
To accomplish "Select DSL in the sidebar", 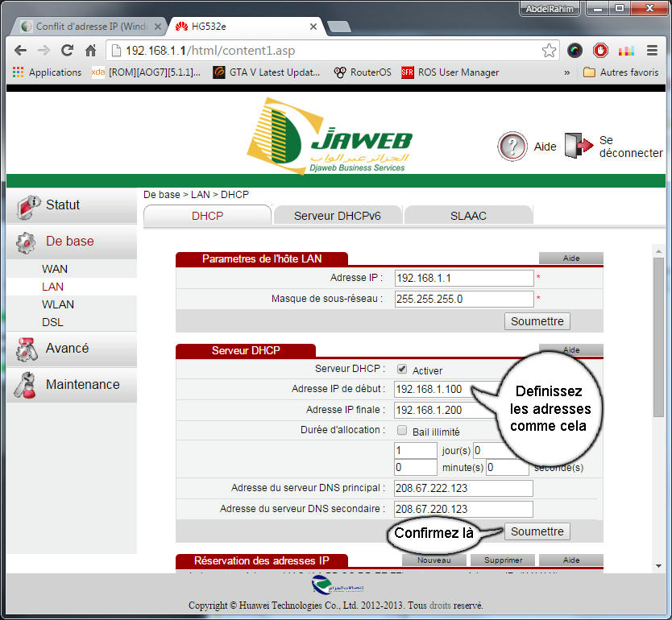I will 52,322.
